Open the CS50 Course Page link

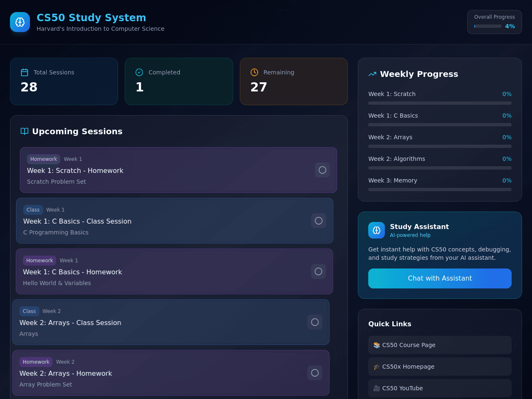coord(440,345)
